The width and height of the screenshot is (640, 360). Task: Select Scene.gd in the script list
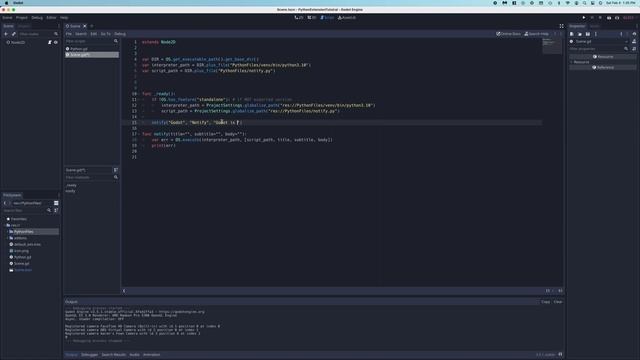[92, 55]
